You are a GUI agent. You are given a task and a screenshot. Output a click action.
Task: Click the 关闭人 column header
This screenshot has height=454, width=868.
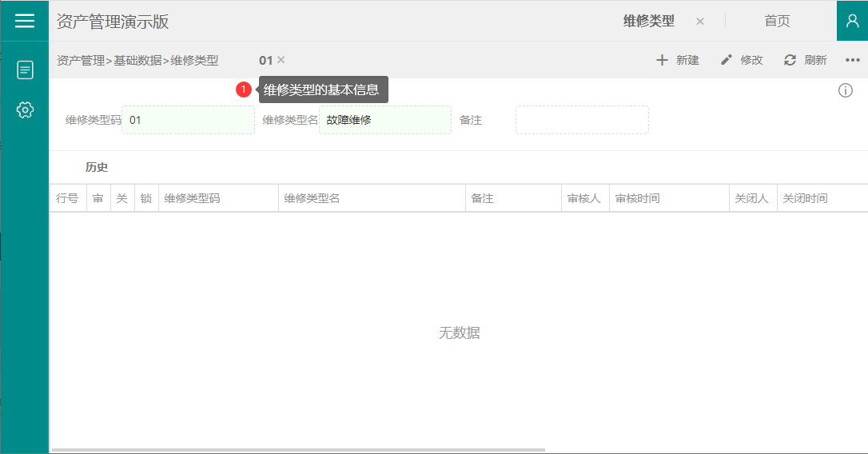(x=753, y=198)
